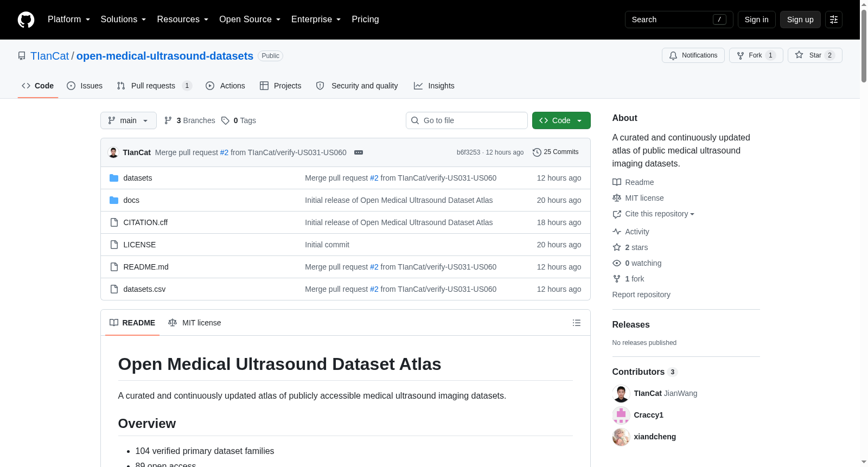
Task: Click the Notifications bell button
Action: 693,55
